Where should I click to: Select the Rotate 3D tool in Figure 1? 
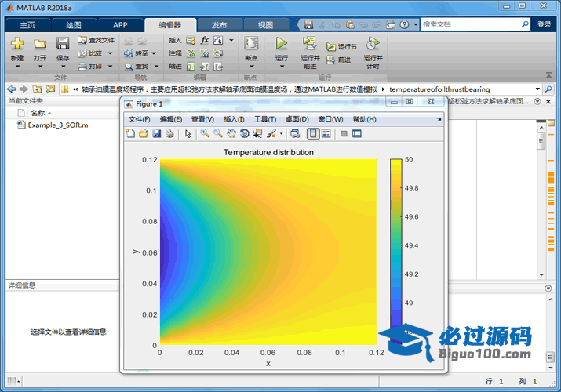[x=245, y=133]
